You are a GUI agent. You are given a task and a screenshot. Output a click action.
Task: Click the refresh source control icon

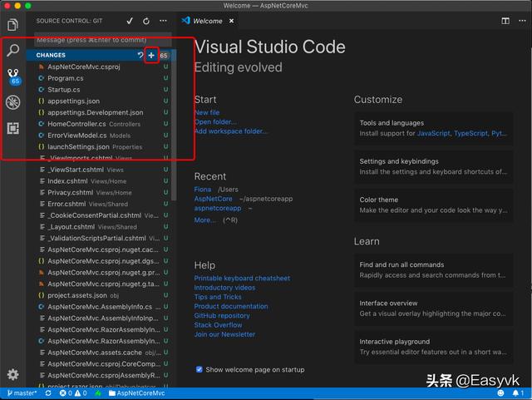pyautogui.click(x=146, y=21)
